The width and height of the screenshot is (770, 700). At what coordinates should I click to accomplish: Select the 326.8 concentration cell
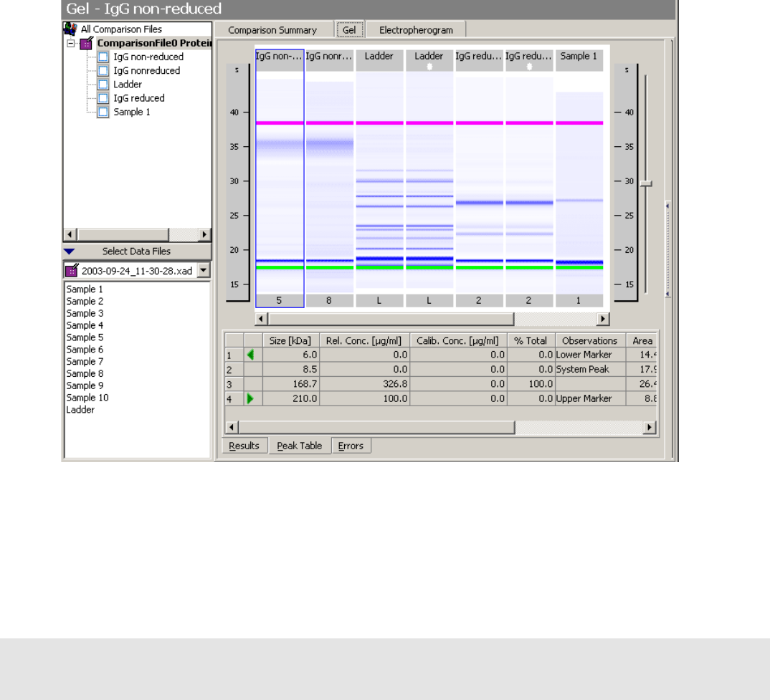pyautogui.click(x=364, y=384)
